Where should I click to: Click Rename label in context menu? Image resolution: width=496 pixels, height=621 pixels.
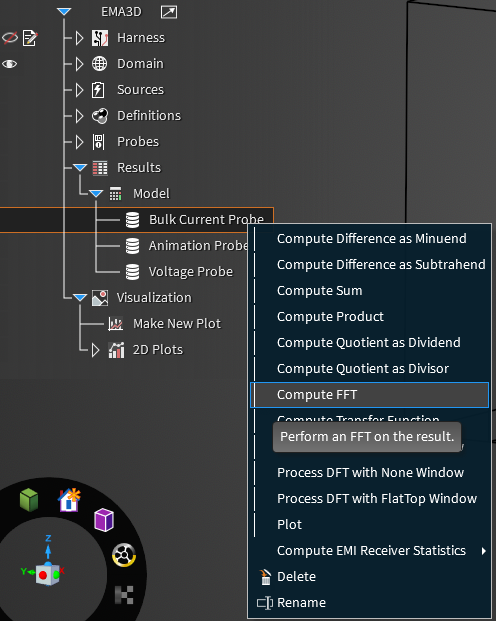click(x=301, y=603)
